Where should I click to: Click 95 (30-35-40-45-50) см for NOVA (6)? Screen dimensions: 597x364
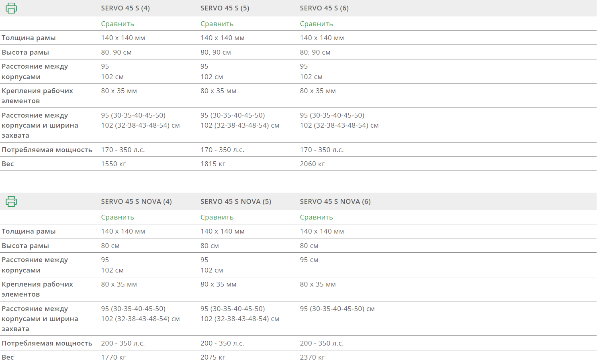(x=337, y=309)
